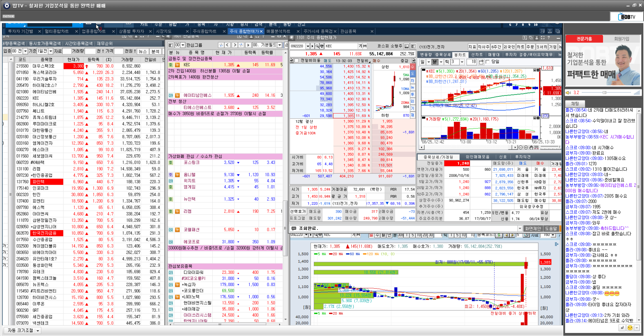
Task: Switch to 멀티종합차트 tab
Action: pyautogui.click(x=56, y=31)
